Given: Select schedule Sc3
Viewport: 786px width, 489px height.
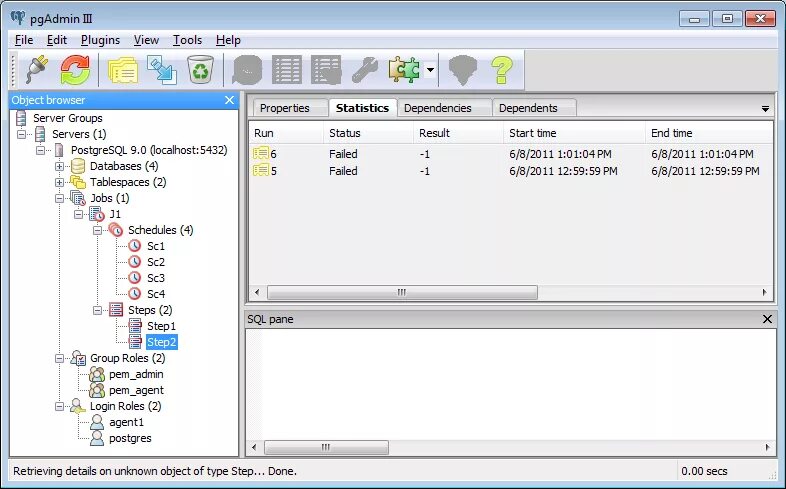Looking at the screenshot, I should (155, 279).
